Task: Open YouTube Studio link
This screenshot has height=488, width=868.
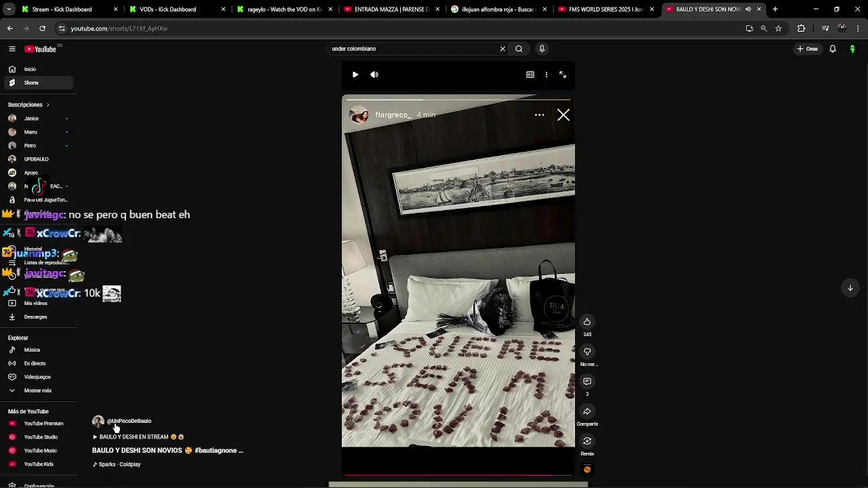Action: pos(38,437)
